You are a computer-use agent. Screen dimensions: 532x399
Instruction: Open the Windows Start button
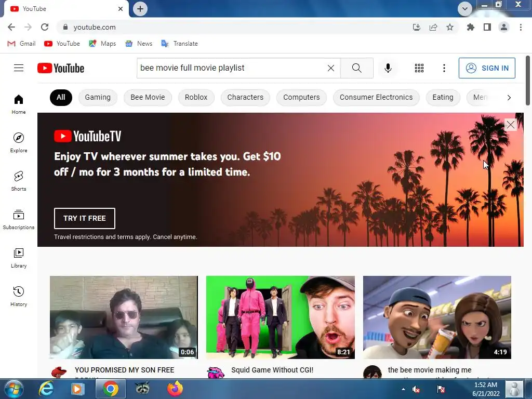coord(14,389)
